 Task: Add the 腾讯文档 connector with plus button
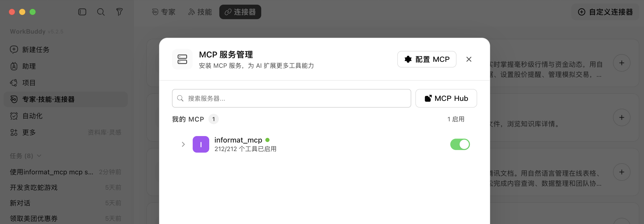pos(622,172)
